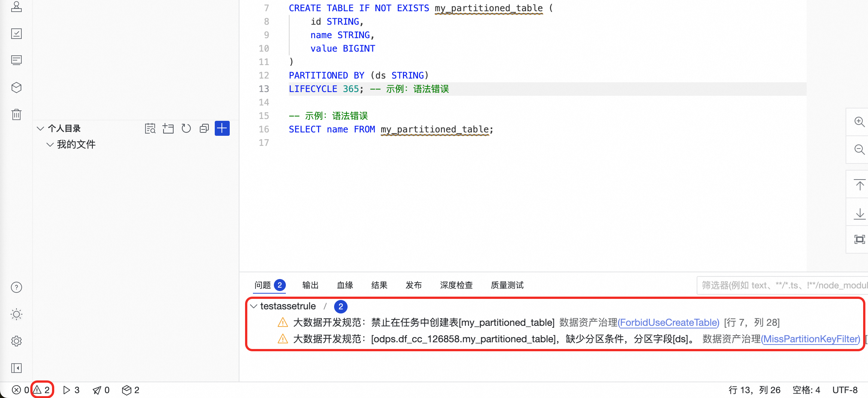Focus the 筛选器 filter input field
868x398 pixels.
(x=782, y=285)
